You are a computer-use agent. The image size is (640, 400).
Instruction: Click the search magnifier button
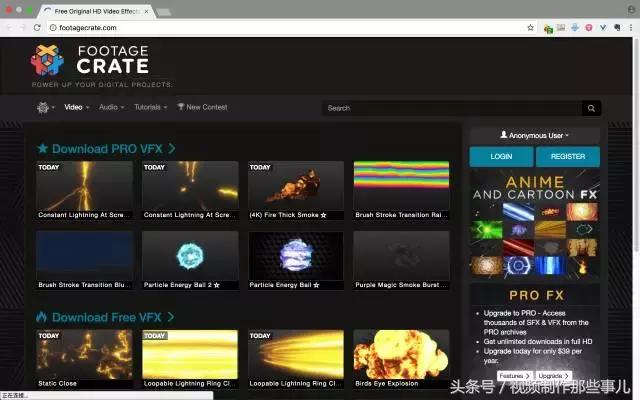pyautogui.click(x=592, y=108)
